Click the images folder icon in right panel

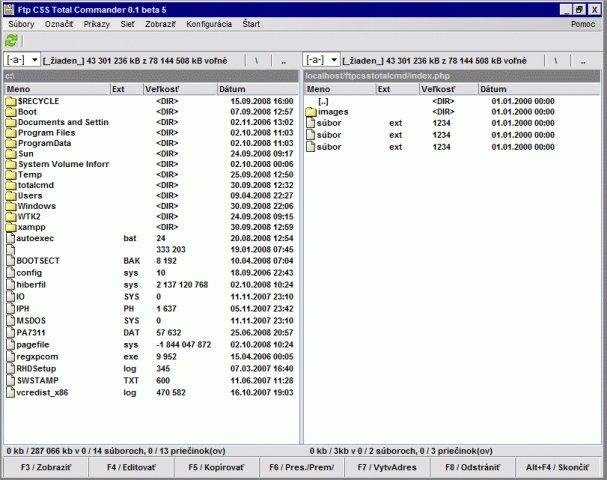(x=311, y=112)
